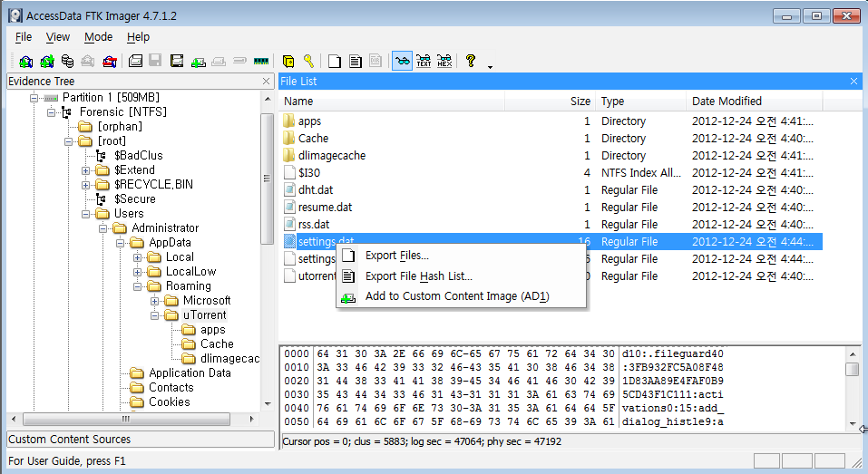Screen dimensions: 868x474
Task: Collapse the [root] folder node
Action: pos(68,141)
